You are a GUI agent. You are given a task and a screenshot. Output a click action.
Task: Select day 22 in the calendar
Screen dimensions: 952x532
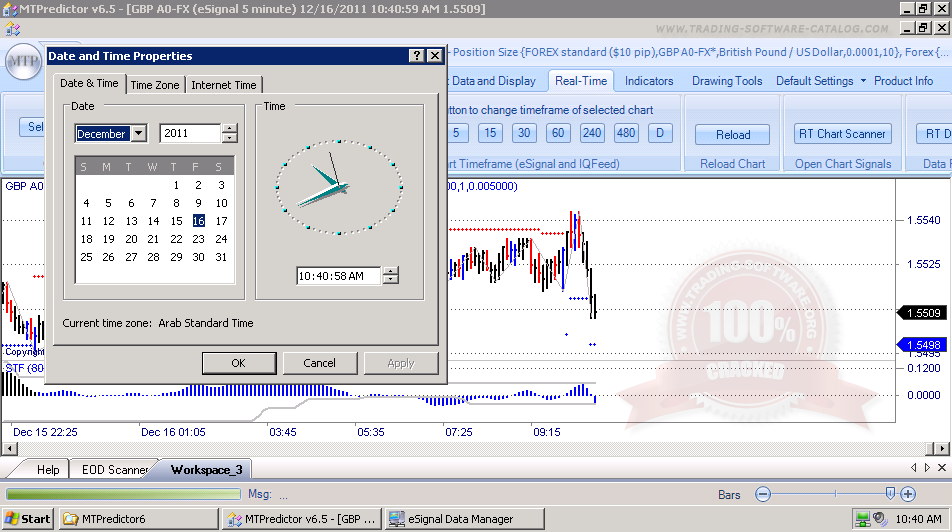click(176, 239)
